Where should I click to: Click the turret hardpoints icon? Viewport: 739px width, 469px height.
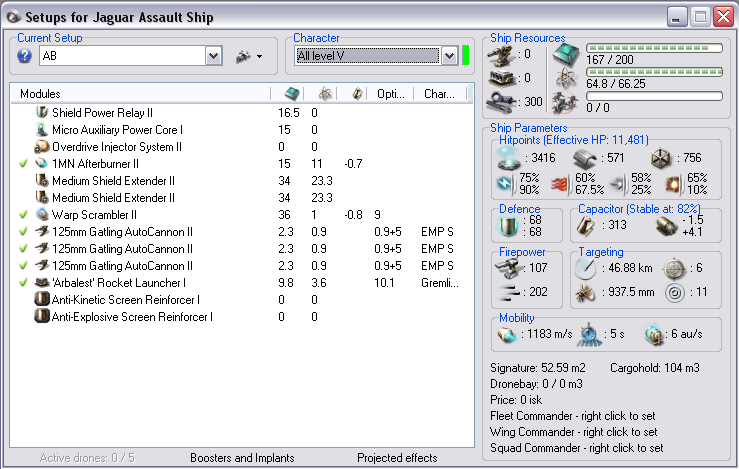(x=501, y=56)
